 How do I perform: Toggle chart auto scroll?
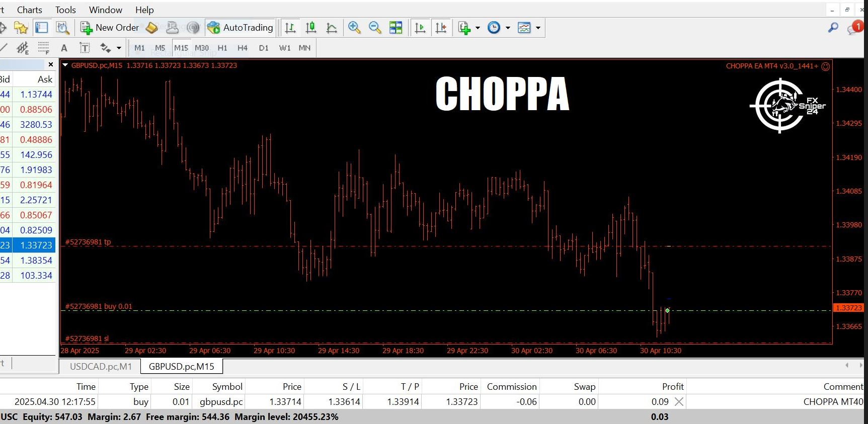tap(420, 28)
